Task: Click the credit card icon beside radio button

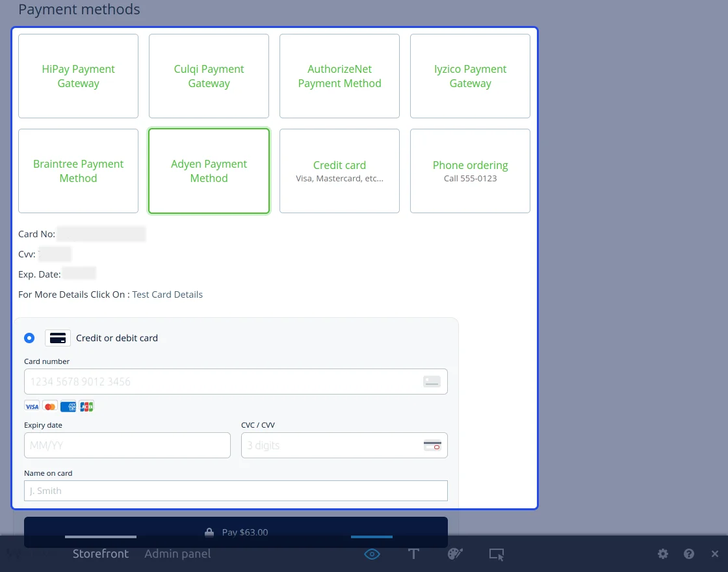Action: click(x=58, y=338)
